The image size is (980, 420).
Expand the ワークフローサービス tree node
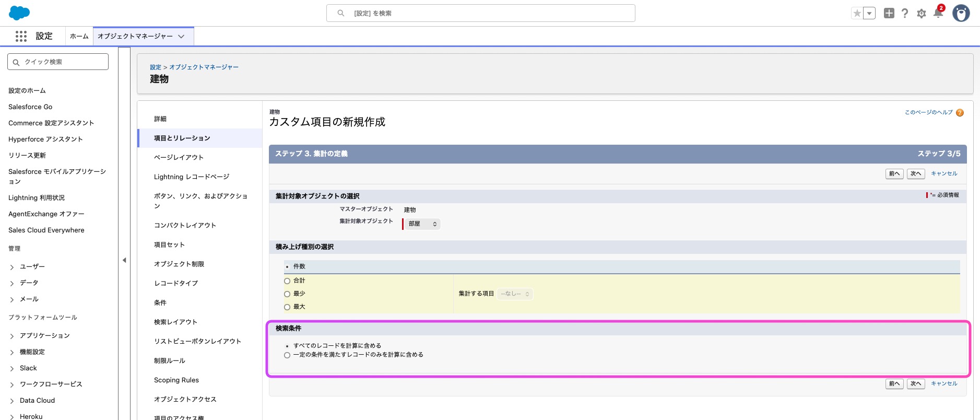tap(12, 384)
